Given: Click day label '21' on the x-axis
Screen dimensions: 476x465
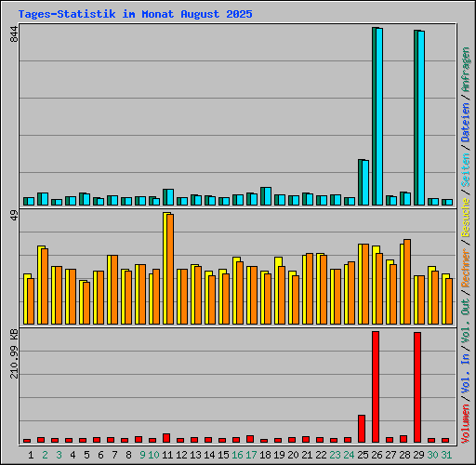Looking at the screenshot, I should pos(307,455).
